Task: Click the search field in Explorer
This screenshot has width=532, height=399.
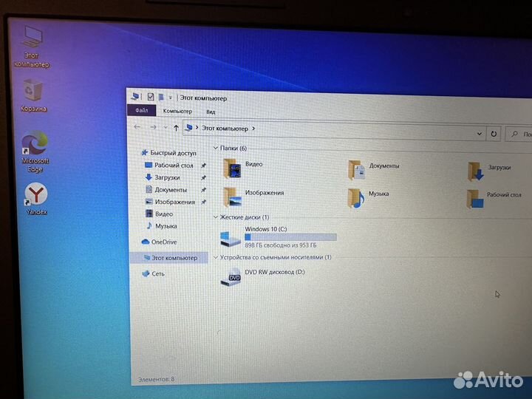Action: click(519, 134)
